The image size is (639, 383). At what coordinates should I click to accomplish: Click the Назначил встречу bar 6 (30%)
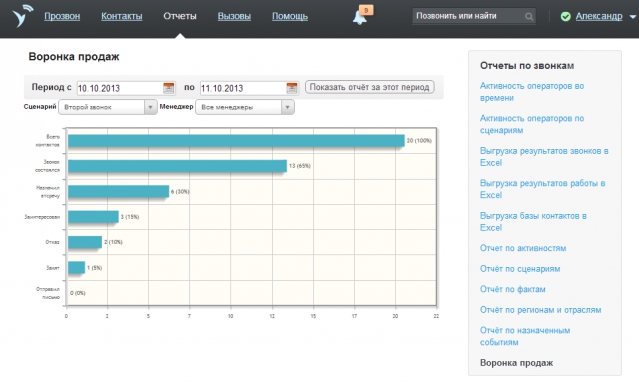[x=118, y=191]
